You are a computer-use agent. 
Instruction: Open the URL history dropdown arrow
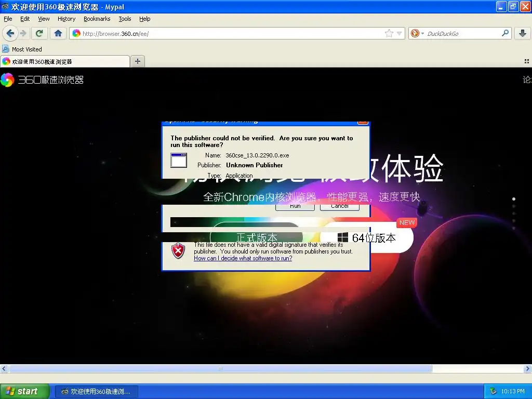click(x=399, y=33)
